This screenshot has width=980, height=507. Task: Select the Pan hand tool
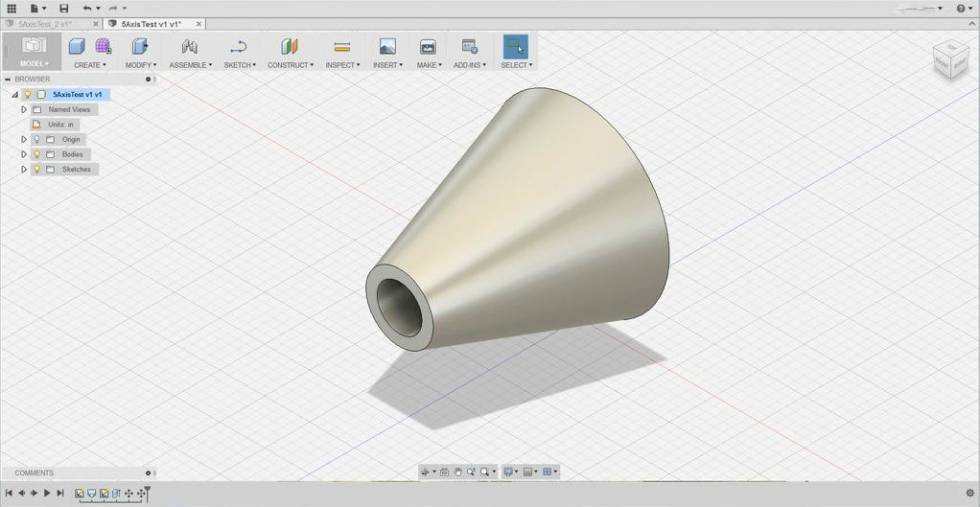click(x=457, y=472)
